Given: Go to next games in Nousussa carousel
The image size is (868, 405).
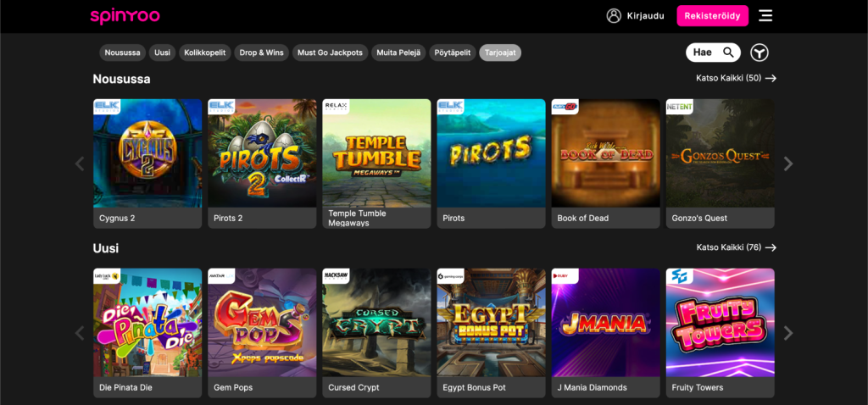Looking at the screenshot, I should (x=788, y=164).
